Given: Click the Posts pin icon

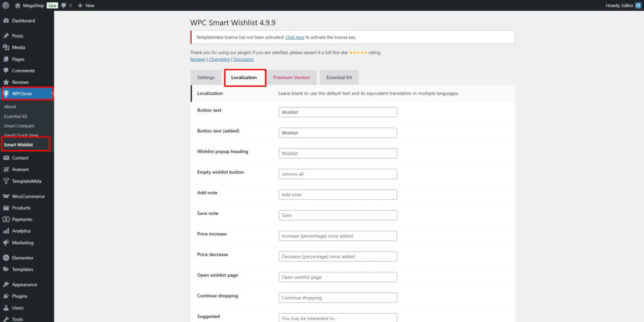Looking at the screenshot, I should 6,36.
